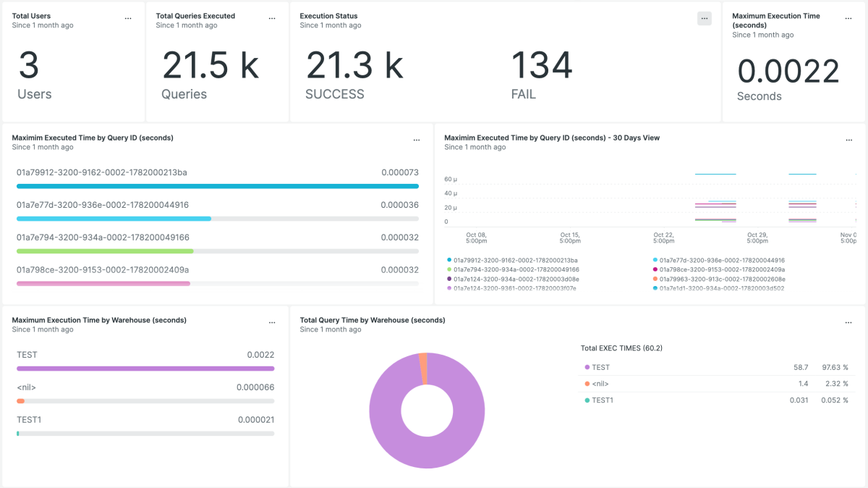Open the Total Query Time by Warehouse menu
The image size is (868, 488).
point(849,323)
